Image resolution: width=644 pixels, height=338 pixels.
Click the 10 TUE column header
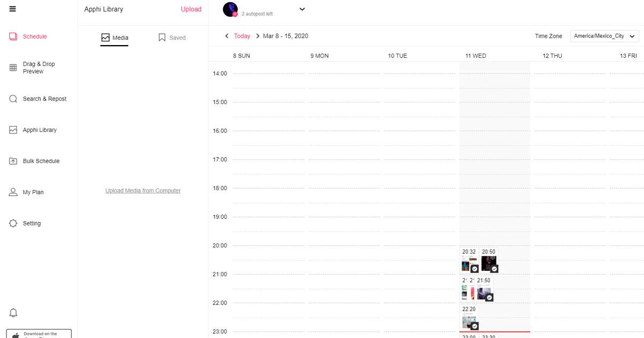[398, 56]
